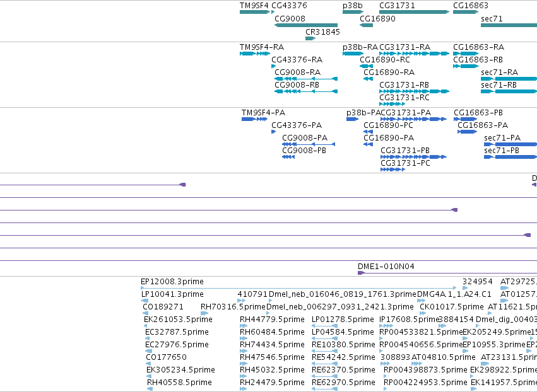537x392 pixels.
Task: Open the CG9008-PA protein feature
Action: point(309,144)
